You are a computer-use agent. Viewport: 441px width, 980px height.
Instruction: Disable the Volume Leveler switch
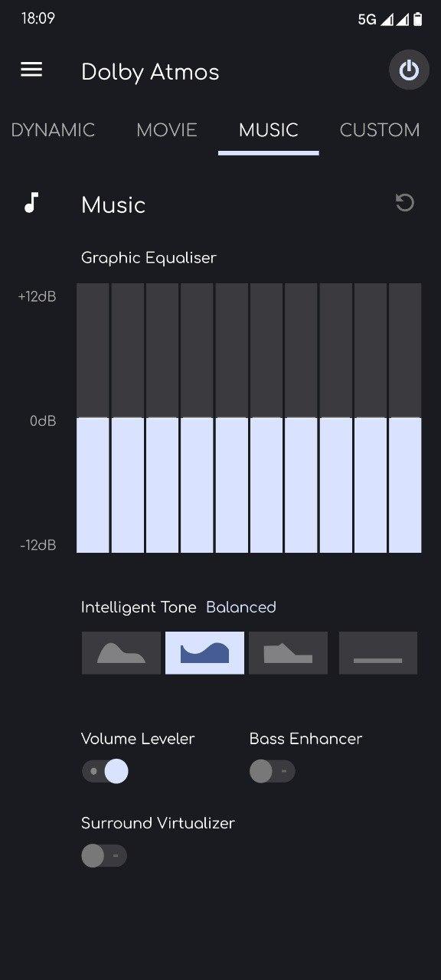105,771
